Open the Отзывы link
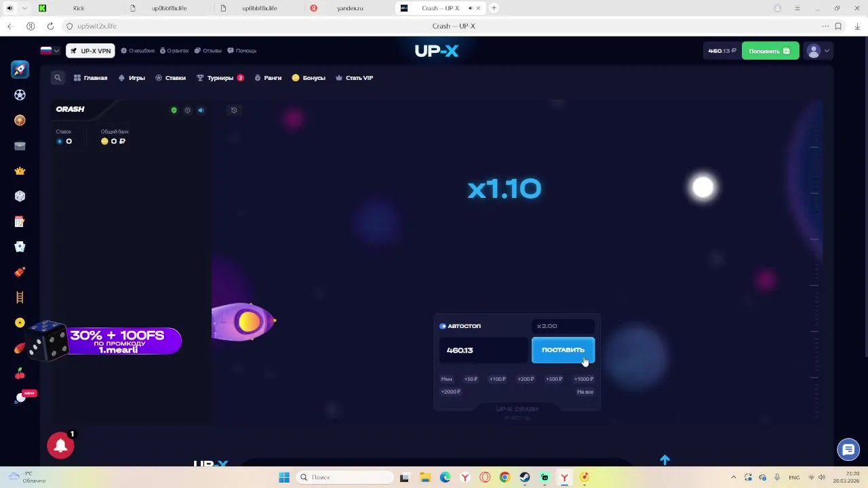 [208, 51]
